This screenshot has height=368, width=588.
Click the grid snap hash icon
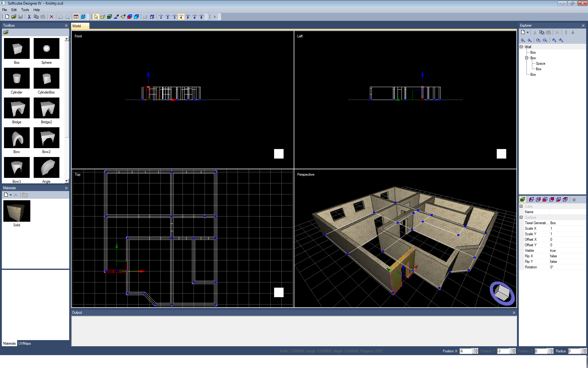coord(152,17)
